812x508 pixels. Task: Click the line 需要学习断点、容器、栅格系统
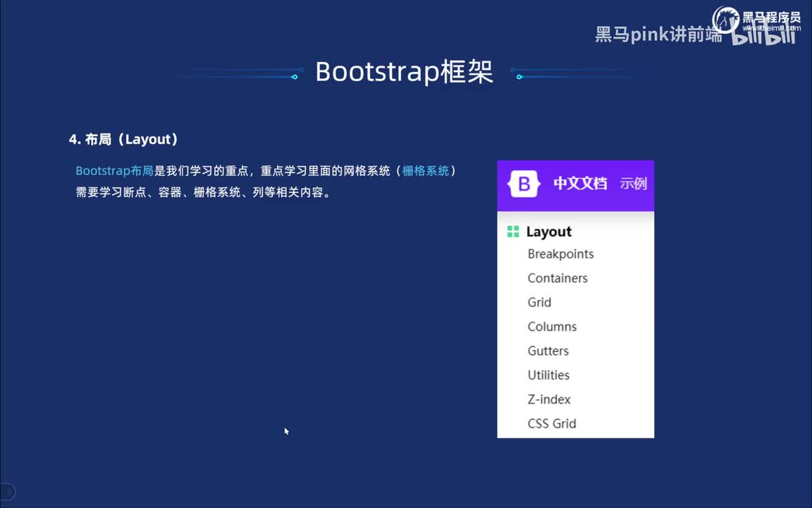204,193
